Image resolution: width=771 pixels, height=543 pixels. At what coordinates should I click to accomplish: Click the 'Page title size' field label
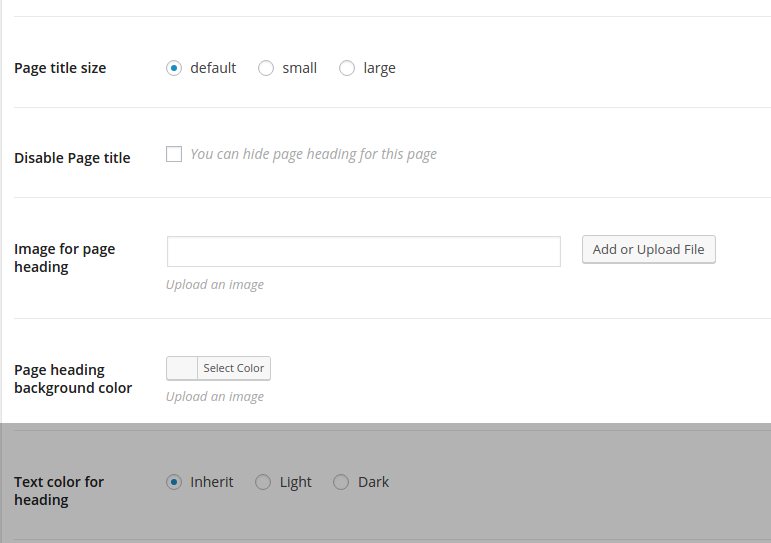[x=60, y=68]
